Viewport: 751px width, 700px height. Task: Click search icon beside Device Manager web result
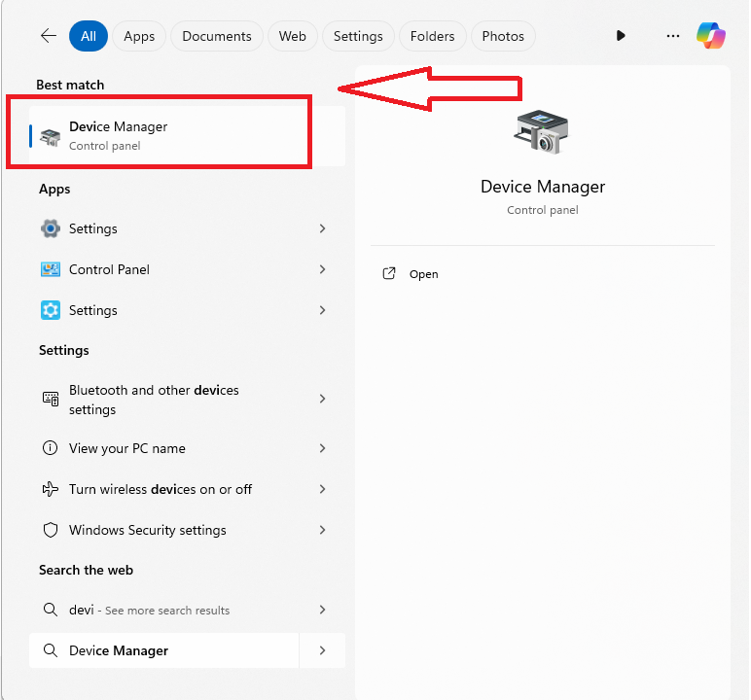pyautogui.click(x=51, y=650)
